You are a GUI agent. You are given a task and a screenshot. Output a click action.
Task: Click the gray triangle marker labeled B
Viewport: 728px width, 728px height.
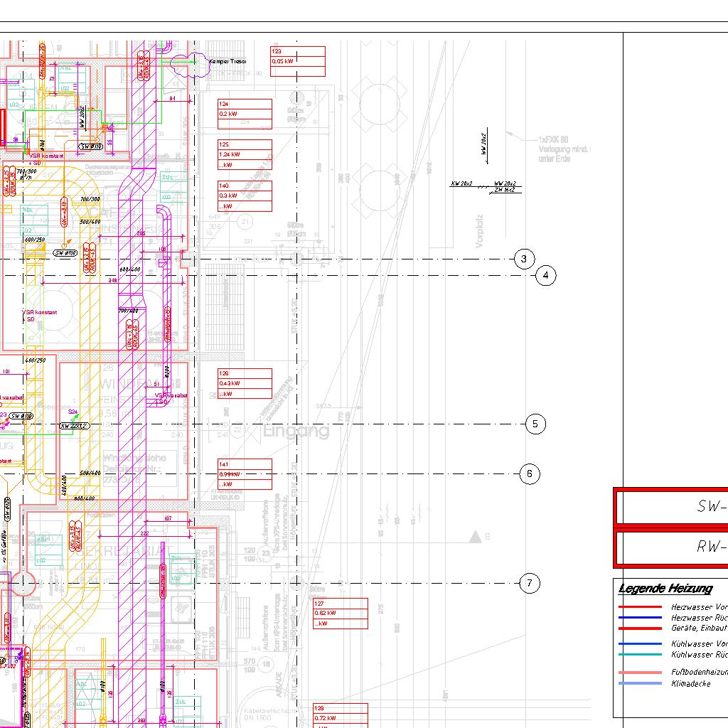coord(476,536)
